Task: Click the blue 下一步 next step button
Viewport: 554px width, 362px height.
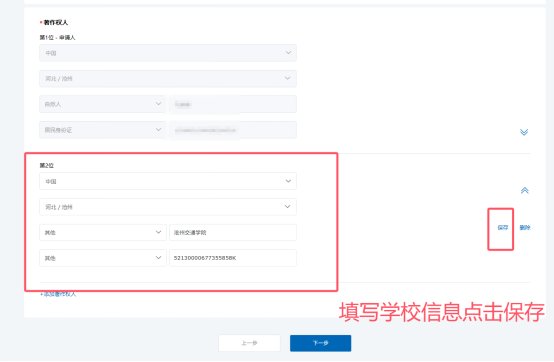Action: tap(320, 343)
